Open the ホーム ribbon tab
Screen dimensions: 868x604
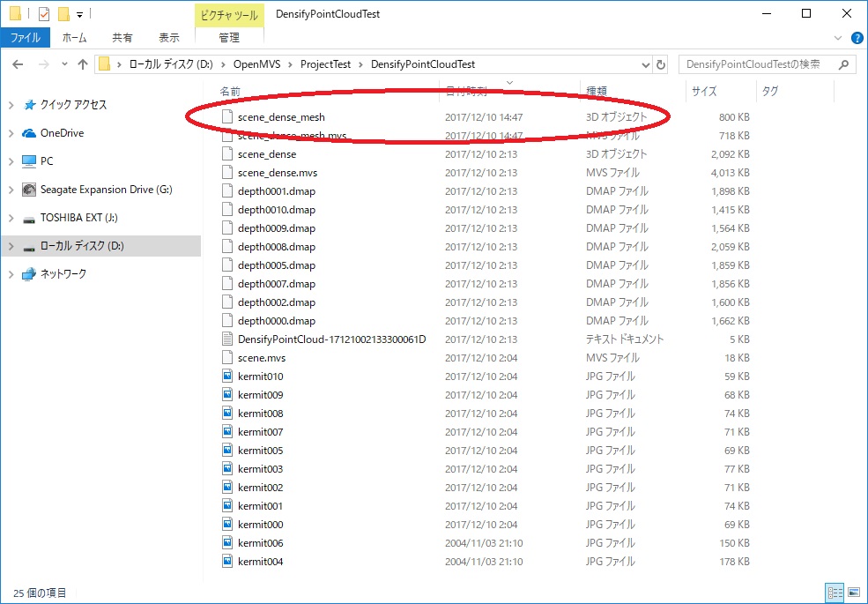click(74, 38)
